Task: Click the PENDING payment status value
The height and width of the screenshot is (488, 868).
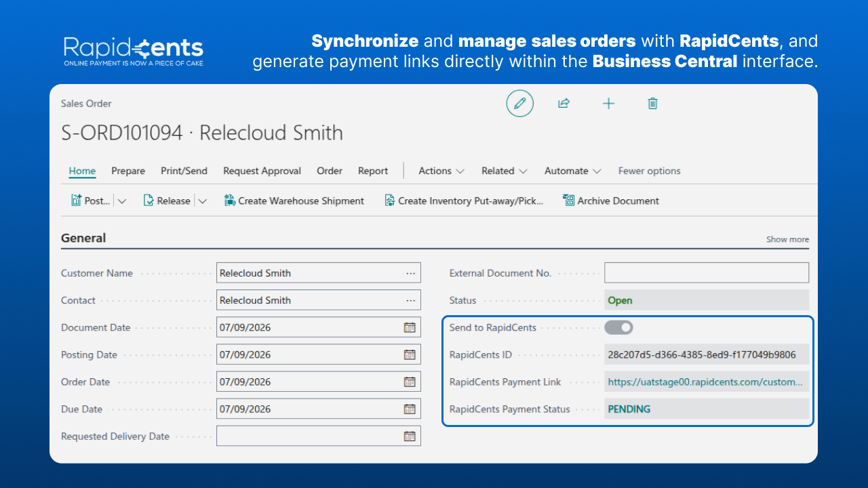Action: coord(629,409)
